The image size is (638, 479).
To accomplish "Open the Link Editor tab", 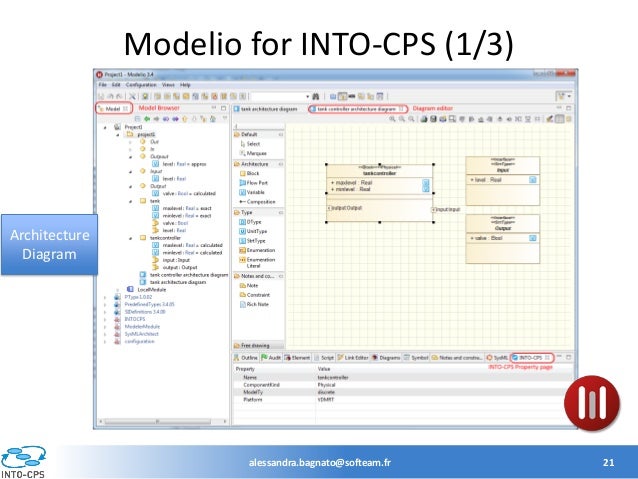I will pyautogui.click(x=353, y=358).
